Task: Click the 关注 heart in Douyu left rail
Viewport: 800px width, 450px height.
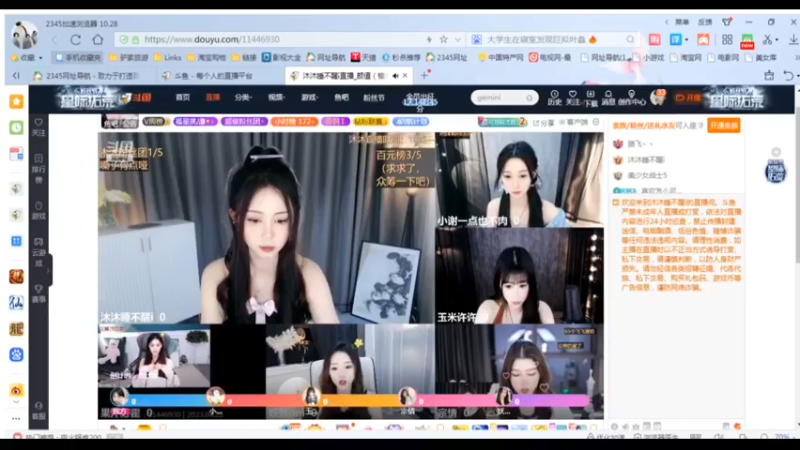Action: (x=38, y=127)
